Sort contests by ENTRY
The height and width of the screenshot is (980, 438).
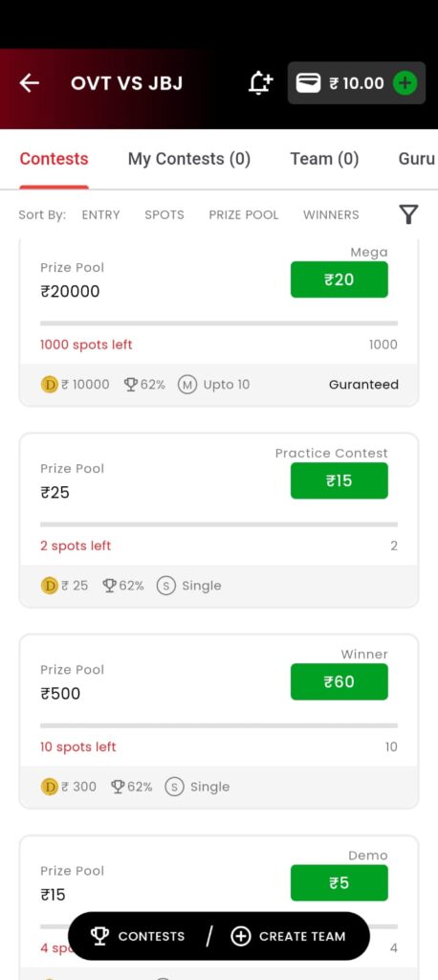pos(100,214)
